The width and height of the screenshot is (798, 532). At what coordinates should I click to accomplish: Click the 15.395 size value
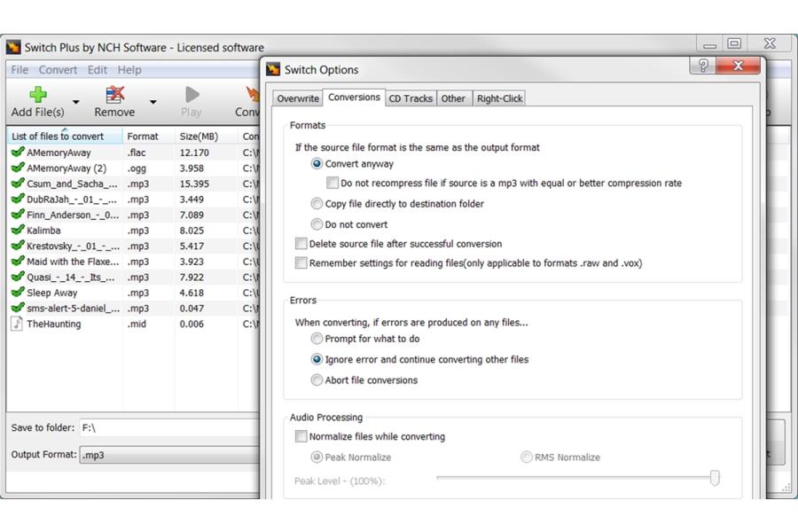(x=194, y=184)
